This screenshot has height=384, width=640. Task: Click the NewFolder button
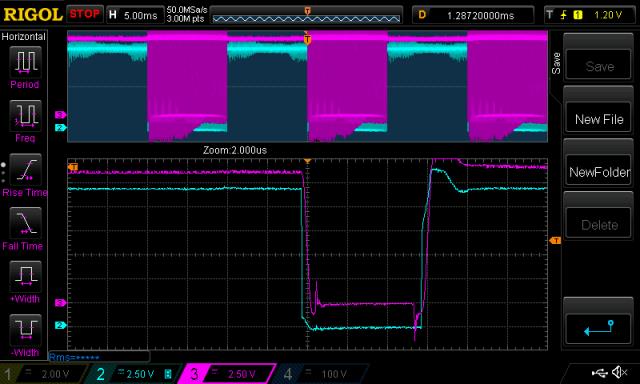[x=598, y=172]
